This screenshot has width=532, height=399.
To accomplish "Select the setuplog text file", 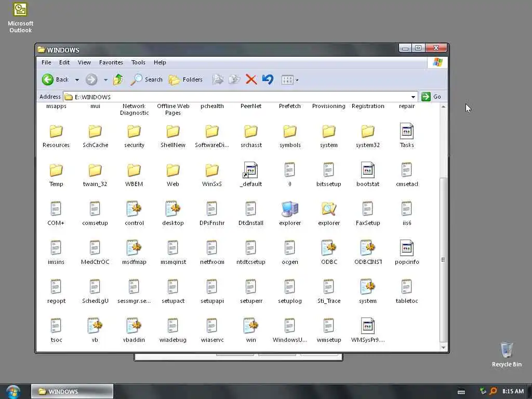I will point(290,292).
